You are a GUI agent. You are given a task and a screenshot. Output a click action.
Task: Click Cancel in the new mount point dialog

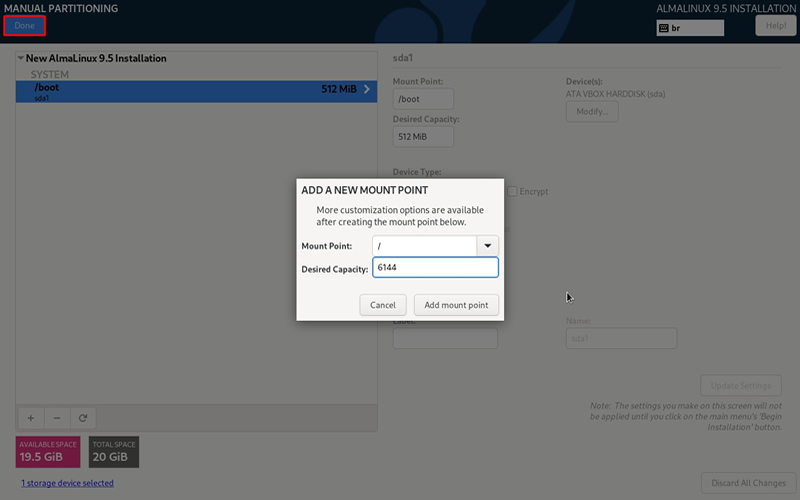(383, 305)
